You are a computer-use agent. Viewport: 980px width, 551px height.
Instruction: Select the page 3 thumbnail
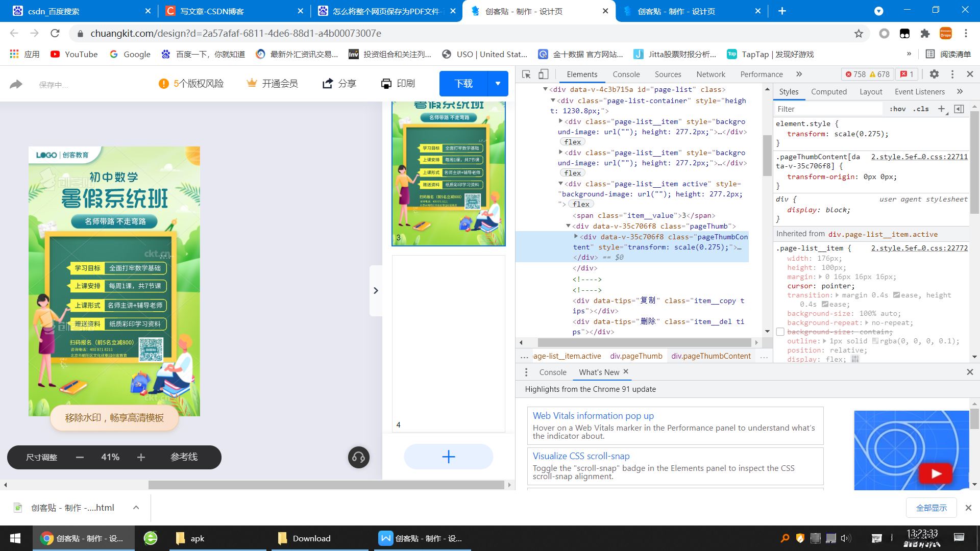point(448,173)
